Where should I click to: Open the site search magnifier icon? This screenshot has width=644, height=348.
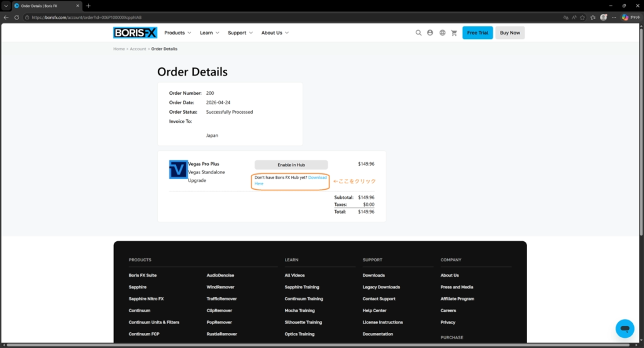point(418,33)
